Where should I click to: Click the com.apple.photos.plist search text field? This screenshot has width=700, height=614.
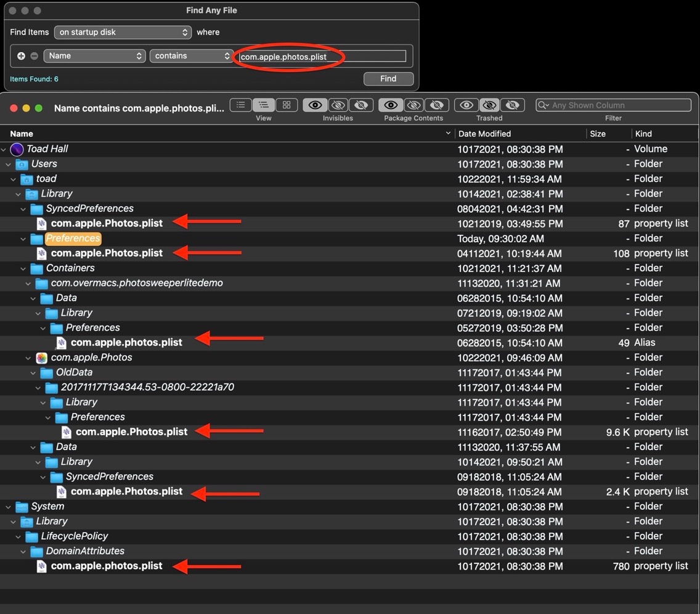[322, 56]
